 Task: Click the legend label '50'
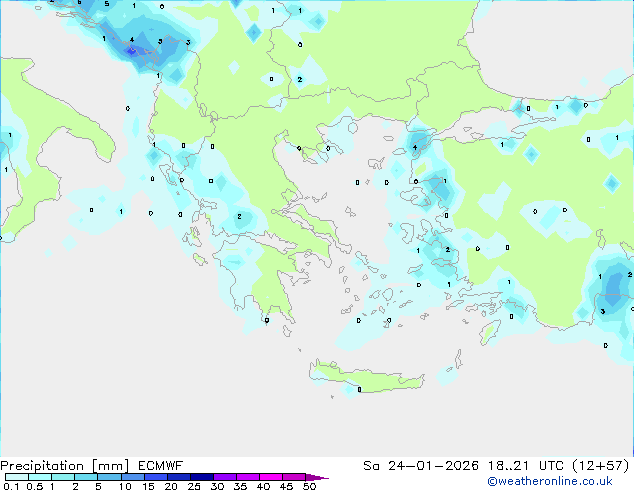click(309, 486)
